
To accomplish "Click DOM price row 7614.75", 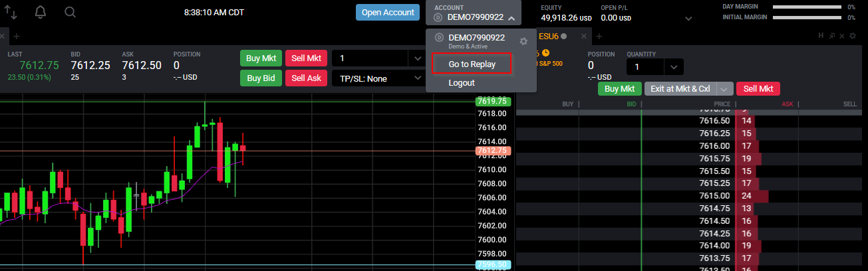I will (x=714, y=209).
